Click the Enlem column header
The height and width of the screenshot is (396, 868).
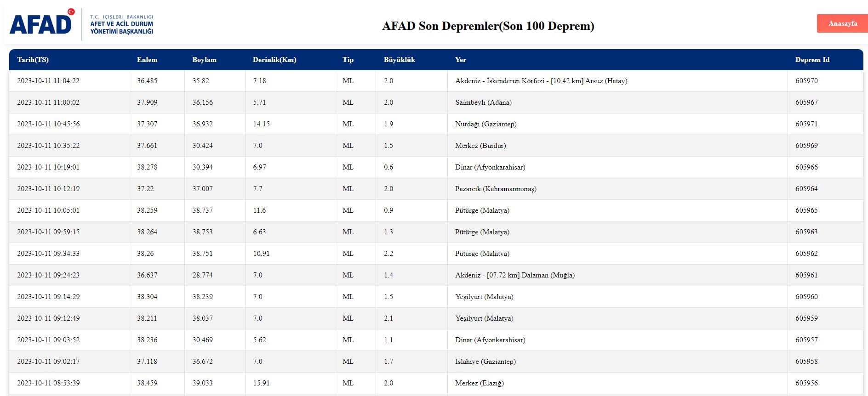(x=147, y=60)
